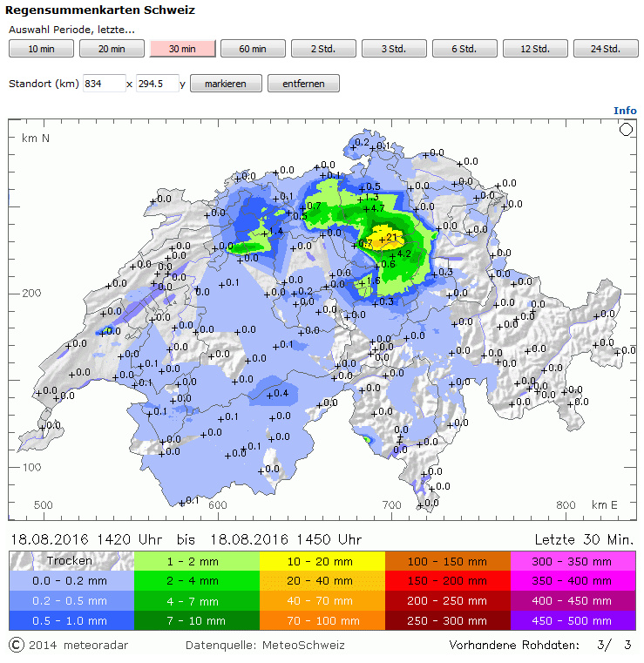Click the 7 - 10 mm legend swatch
Viewport: 644px width, 663px height.
197,620
